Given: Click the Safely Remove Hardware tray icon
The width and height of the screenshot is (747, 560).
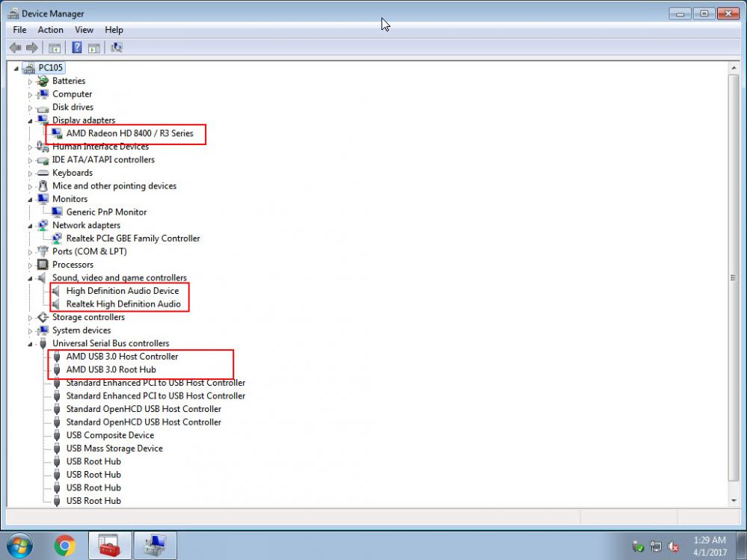Looking at the screenshot, I should (638, 547).
